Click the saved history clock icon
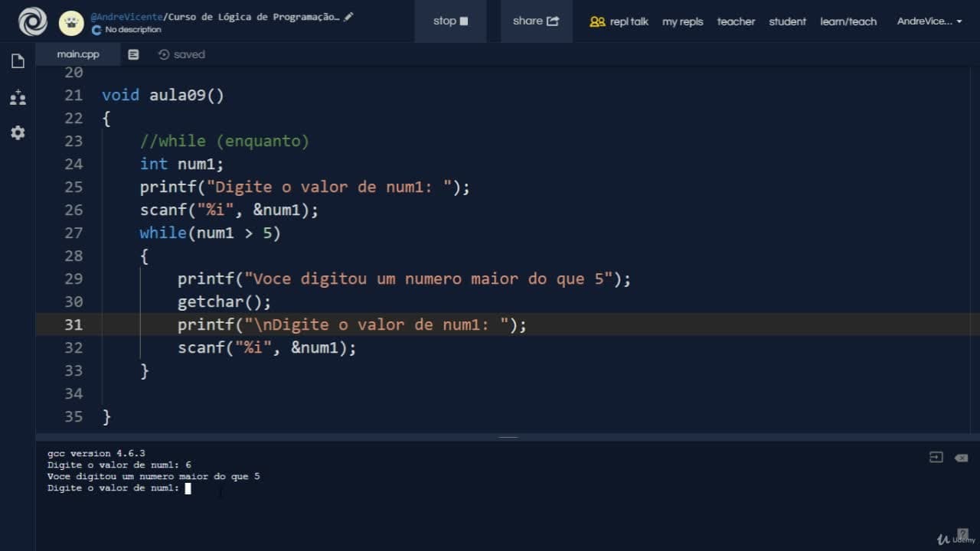The height and width of the screenshot is (551, 980). coord(163,54)
